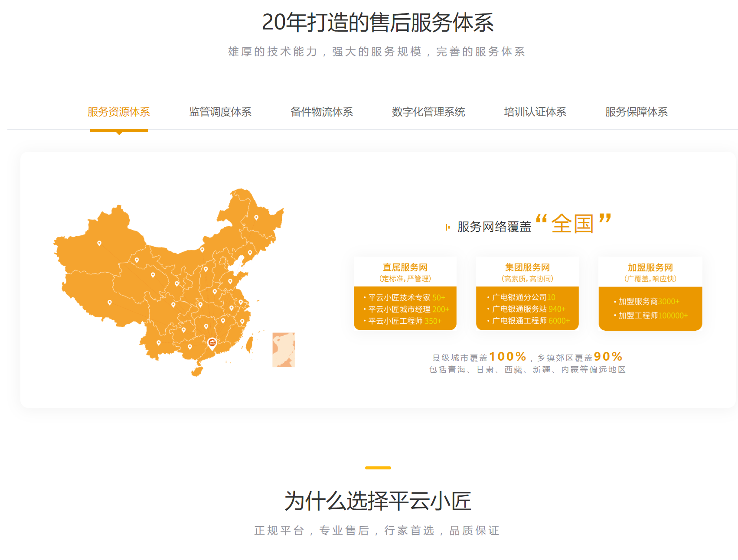Switch to the 培训认证体系 tab

tap(535, 112)
